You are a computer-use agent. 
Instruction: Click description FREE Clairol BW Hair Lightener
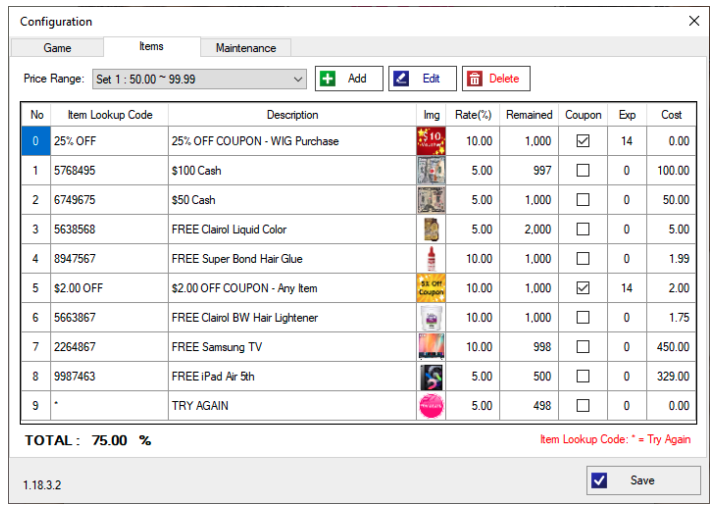tap(245, 318)
